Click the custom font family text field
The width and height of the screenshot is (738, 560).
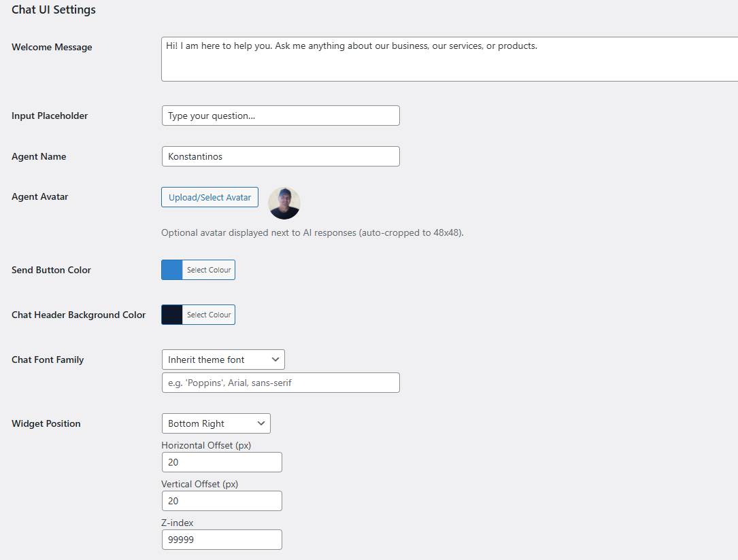280,383
